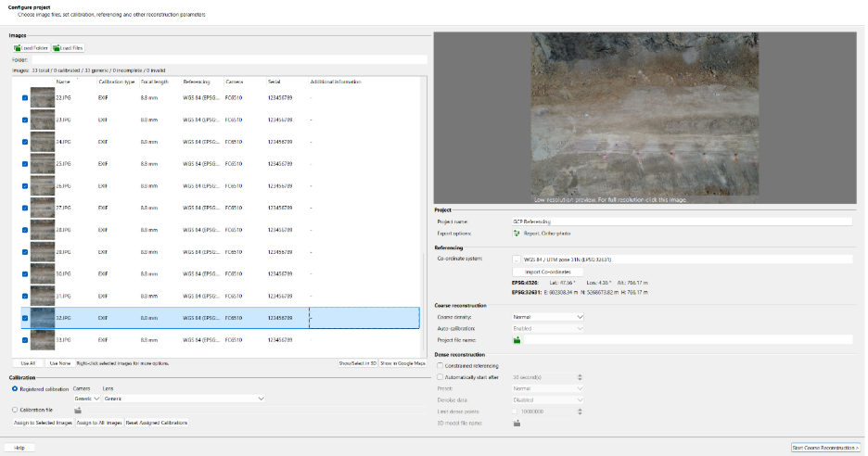The image size is (868, 456).
Task: Select the Calibration file radio button
Action: click(x=14, y=409)
